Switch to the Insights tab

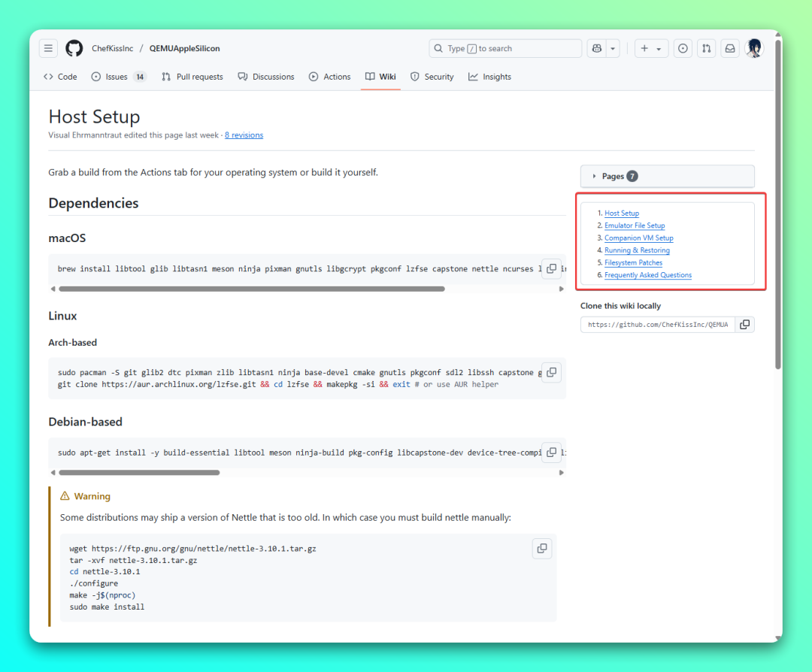coord(489,77)
